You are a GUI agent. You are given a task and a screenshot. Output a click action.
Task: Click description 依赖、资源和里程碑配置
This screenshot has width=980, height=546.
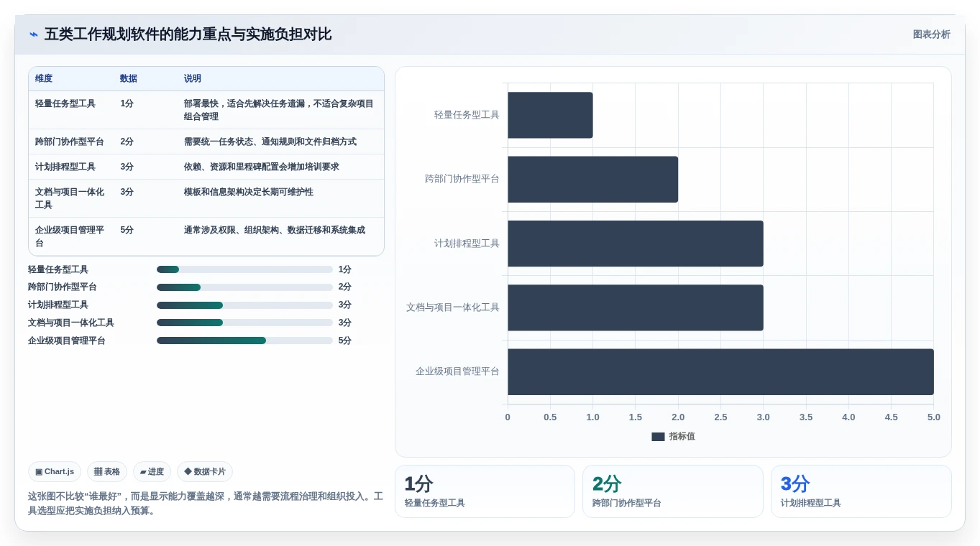coord(262,167)
